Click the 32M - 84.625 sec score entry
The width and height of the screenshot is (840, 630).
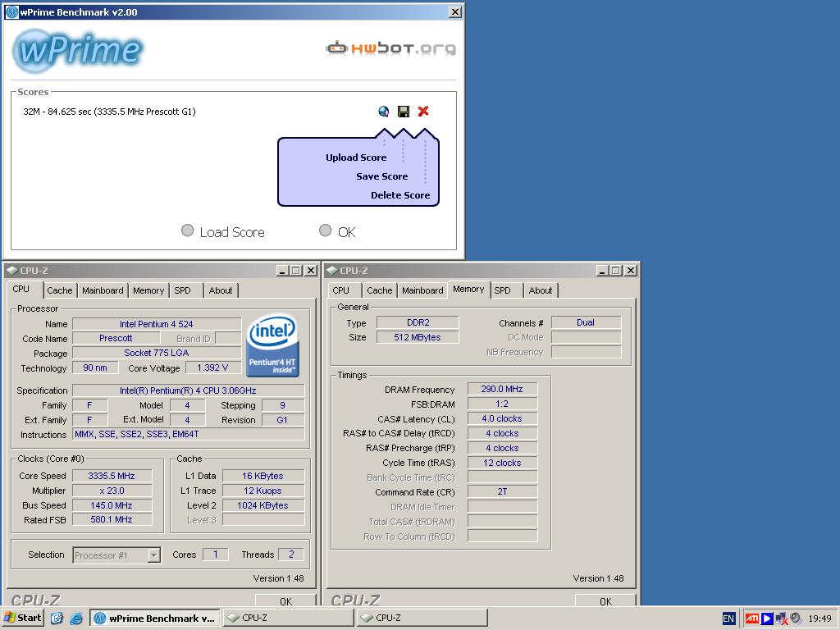tap(109, 112)
